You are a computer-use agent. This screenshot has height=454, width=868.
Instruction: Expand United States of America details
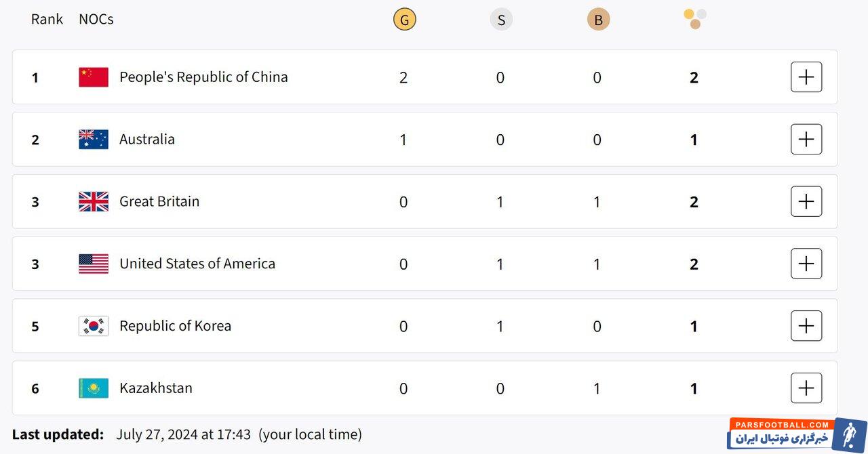pyautogui.click(x=806, y=264)
